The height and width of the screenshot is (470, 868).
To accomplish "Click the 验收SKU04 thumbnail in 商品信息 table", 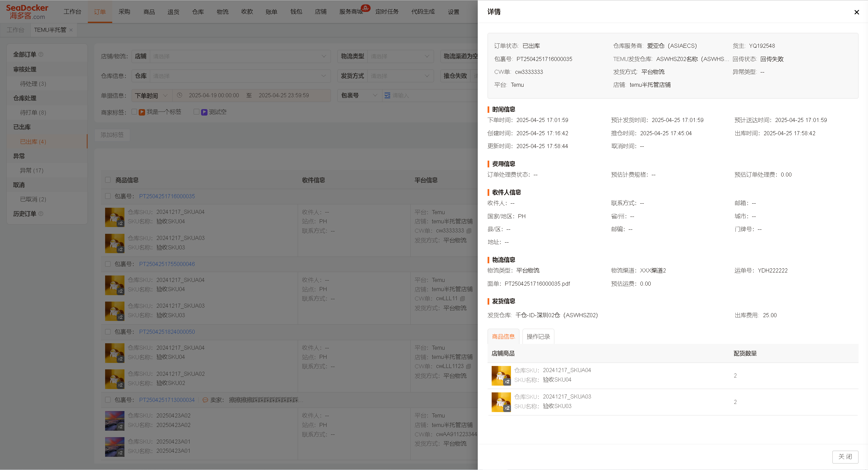I will click(x=501, y=375).
